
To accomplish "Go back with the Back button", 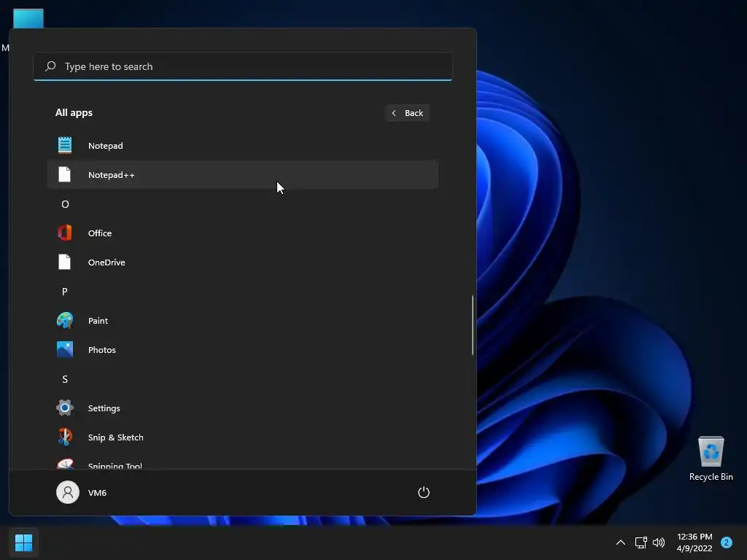I will (408, 113).
